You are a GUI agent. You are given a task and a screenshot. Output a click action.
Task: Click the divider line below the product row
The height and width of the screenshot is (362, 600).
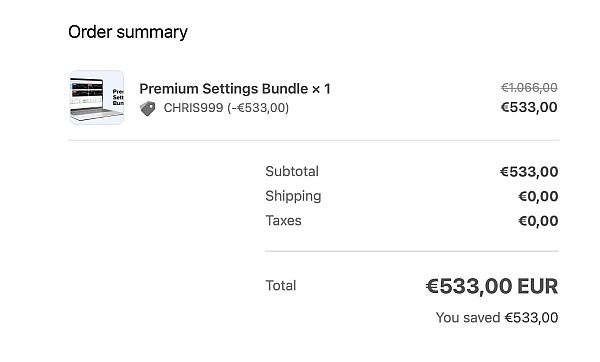[x=314, y=140]
